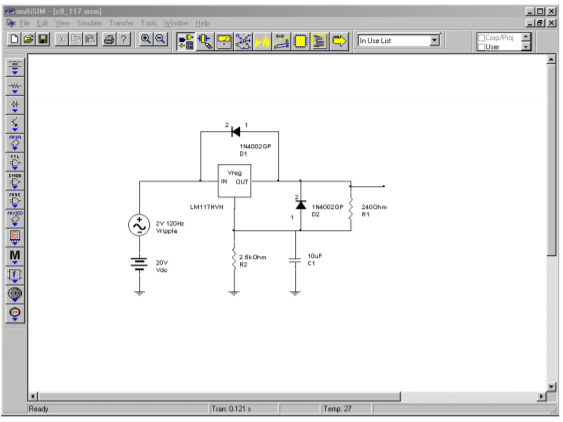
Task: Open the Tools menu
Action: (149, 23)
